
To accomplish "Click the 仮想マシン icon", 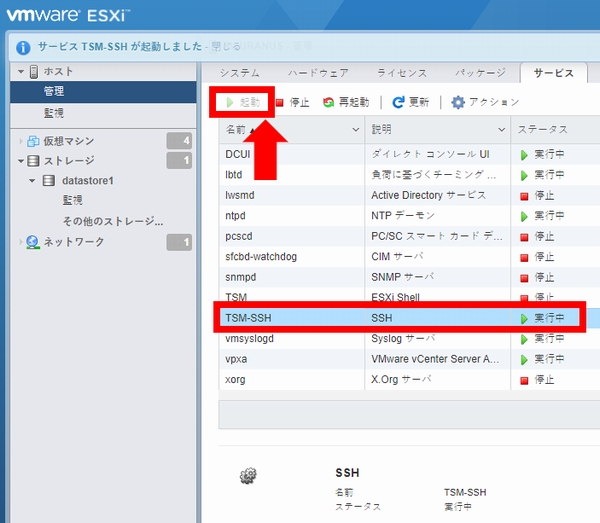I will tap(33, 141).
